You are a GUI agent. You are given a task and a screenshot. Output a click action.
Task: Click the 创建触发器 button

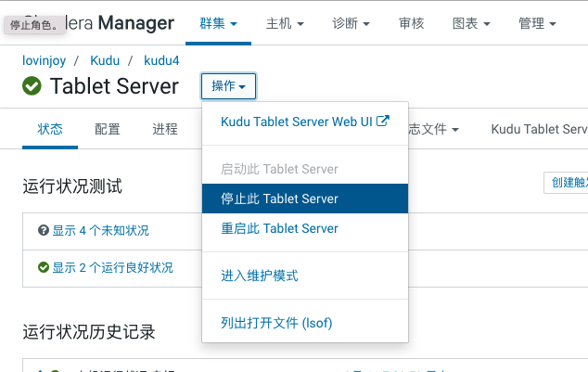point(567,183)
